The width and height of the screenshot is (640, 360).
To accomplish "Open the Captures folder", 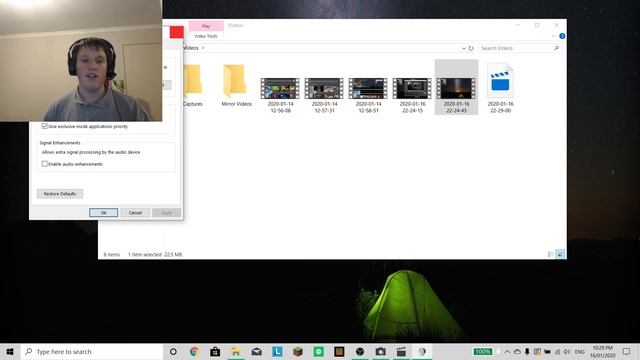I will (x=193, y=85).
